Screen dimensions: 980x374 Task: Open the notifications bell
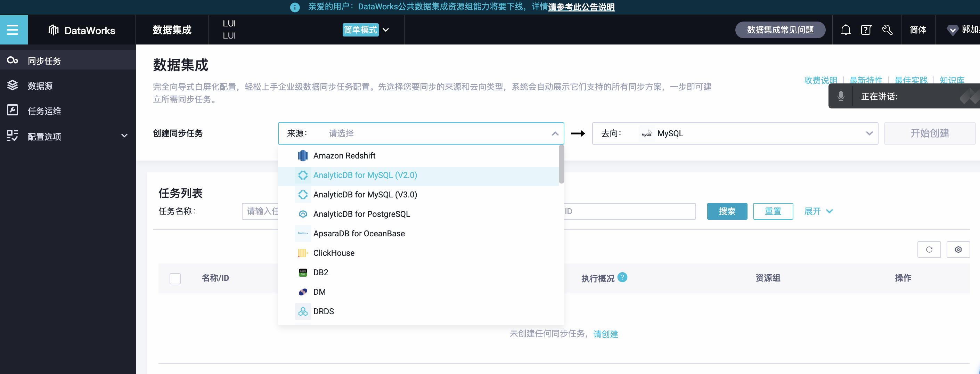845,30
